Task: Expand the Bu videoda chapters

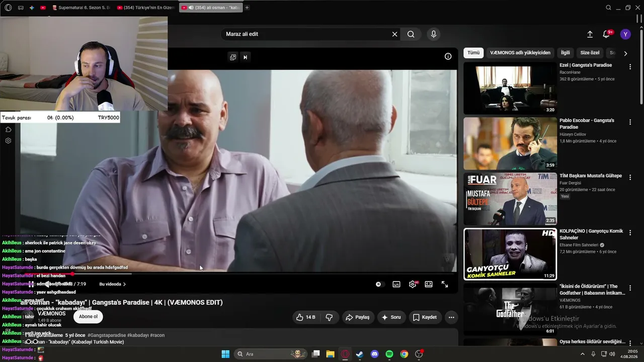Action: 112,284
